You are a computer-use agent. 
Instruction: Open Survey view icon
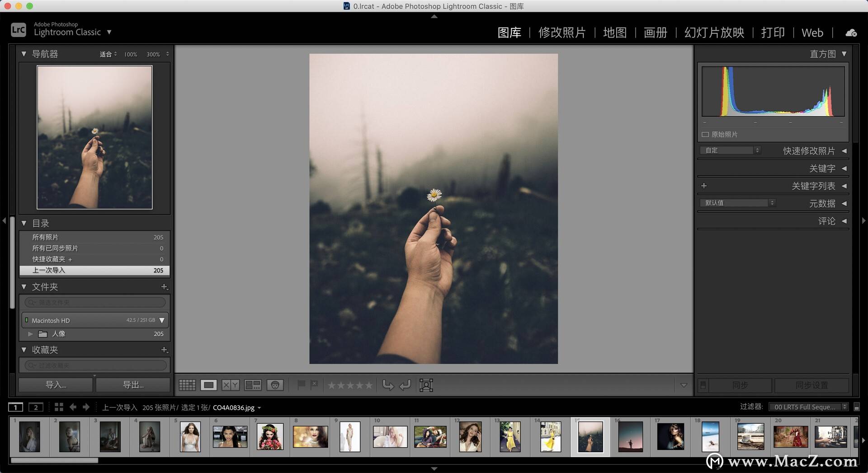coord(253,385)
